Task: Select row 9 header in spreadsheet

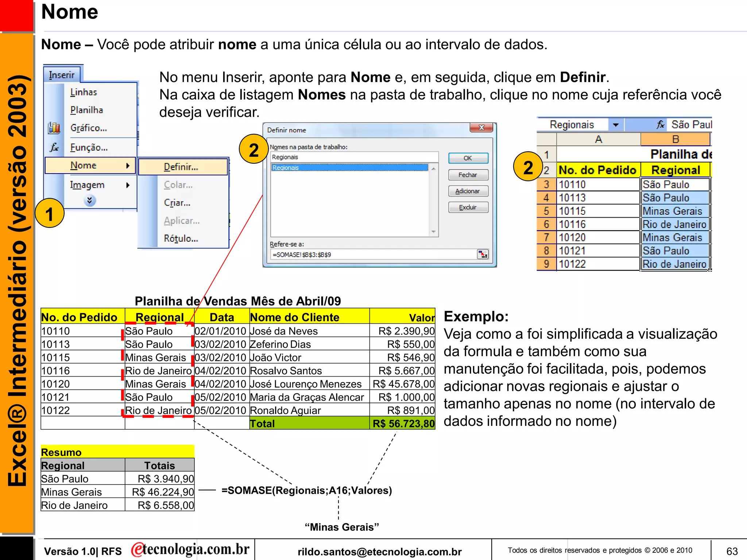Action: (546, 264)
